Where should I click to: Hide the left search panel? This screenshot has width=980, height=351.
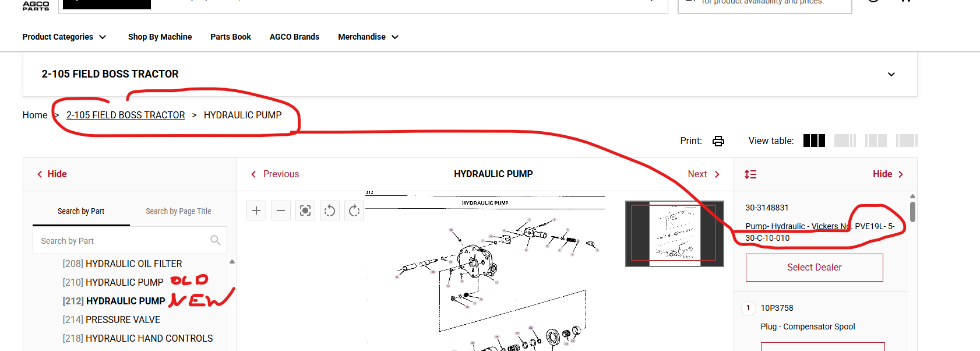tap(52, 174)
